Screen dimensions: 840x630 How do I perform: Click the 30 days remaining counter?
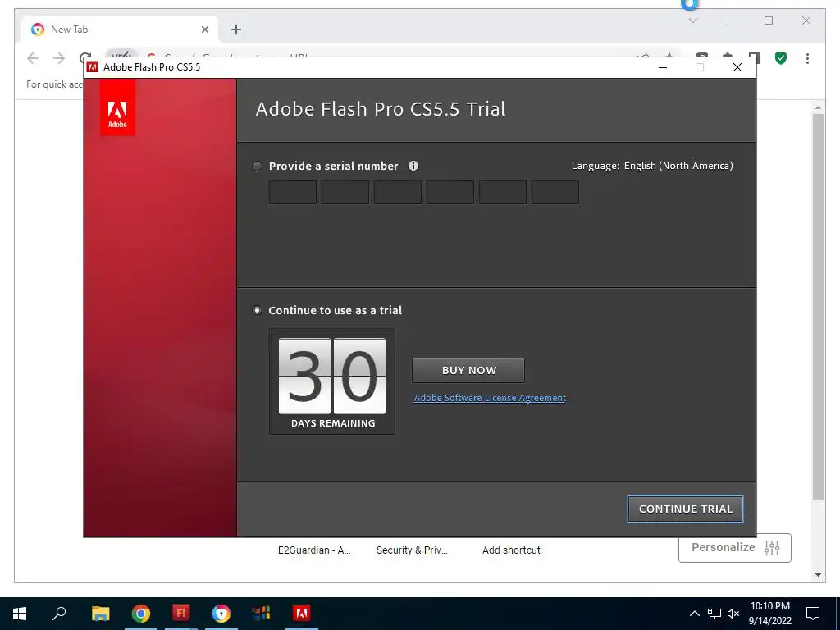[x=332, y=381]
